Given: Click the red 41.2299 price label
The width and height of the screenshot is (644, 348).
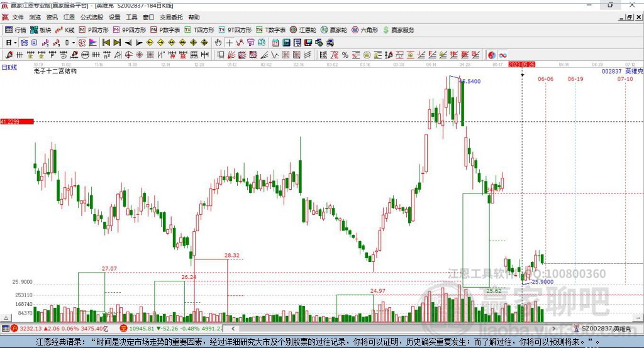Looking at the screenshot, I should coord(17,121).
